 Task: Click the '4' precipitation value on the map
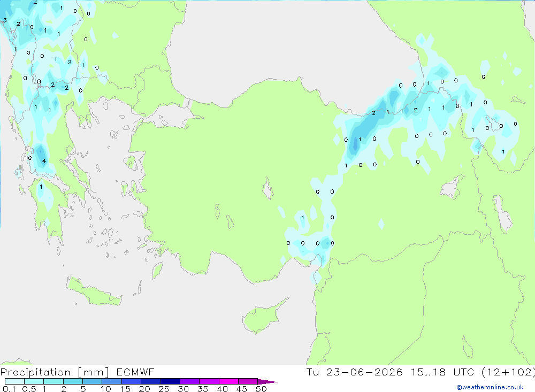[44, 161]
